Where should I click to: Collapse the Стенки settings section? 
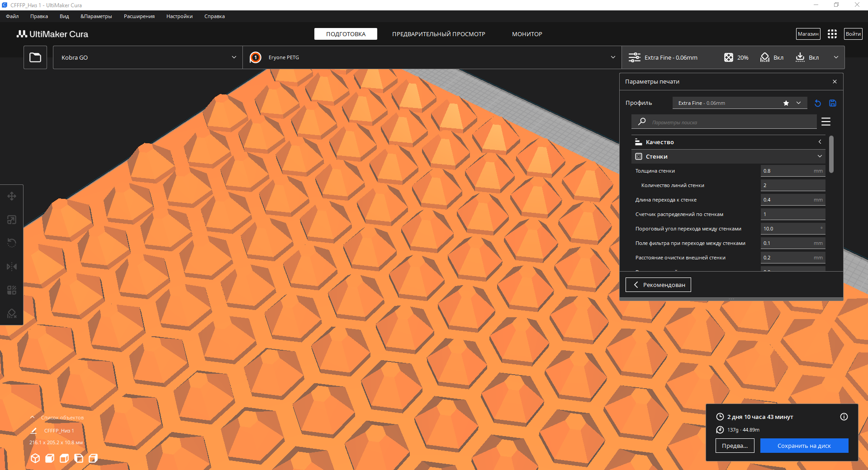tap(728, 156)
